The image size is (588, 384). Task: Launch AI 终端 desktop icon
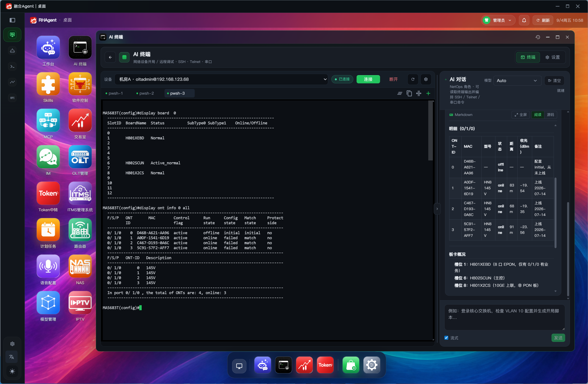80,47
